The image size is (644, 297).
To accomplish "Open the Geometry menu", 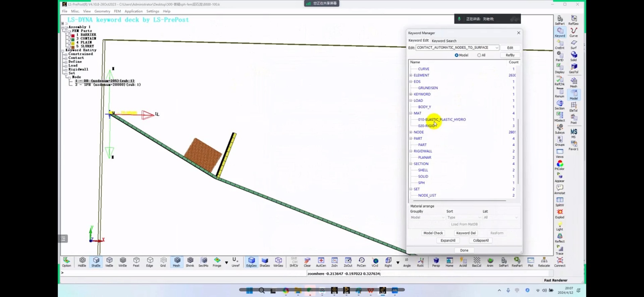I will (102, 11).
